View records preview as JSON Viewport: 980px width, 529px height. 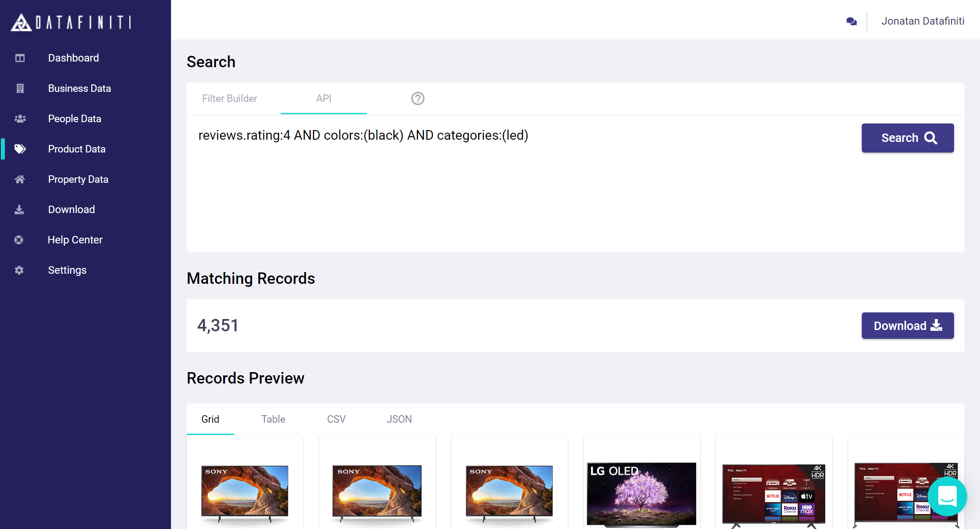click(x=399, y=419)
